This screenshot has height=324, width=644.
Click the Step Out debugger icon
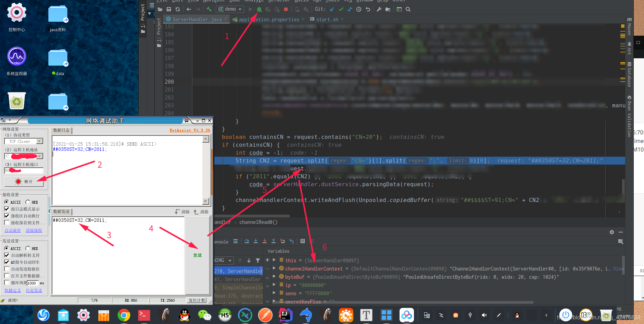(274, 241)
